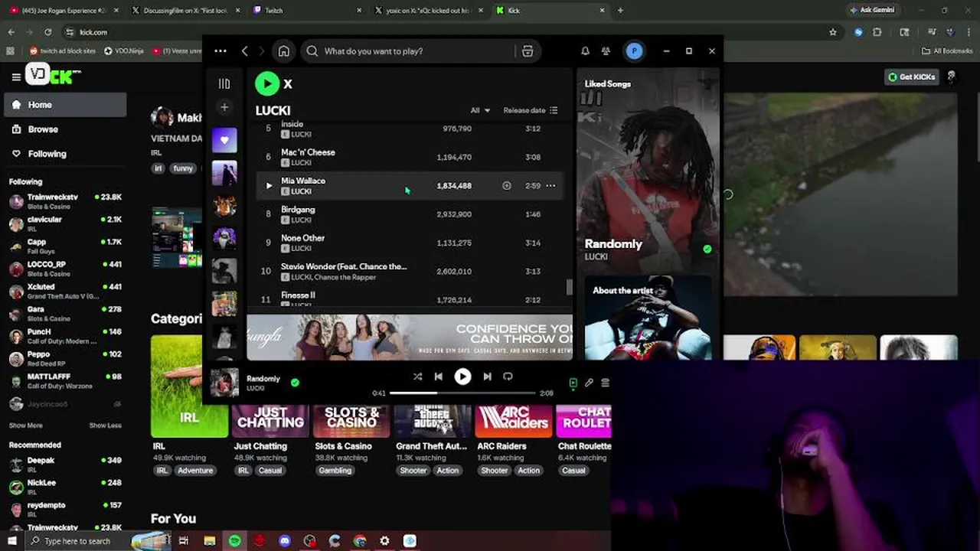This screenshot has width=980, height=551.
Task: Select the Birdgang track row
Action: [410, 214]
